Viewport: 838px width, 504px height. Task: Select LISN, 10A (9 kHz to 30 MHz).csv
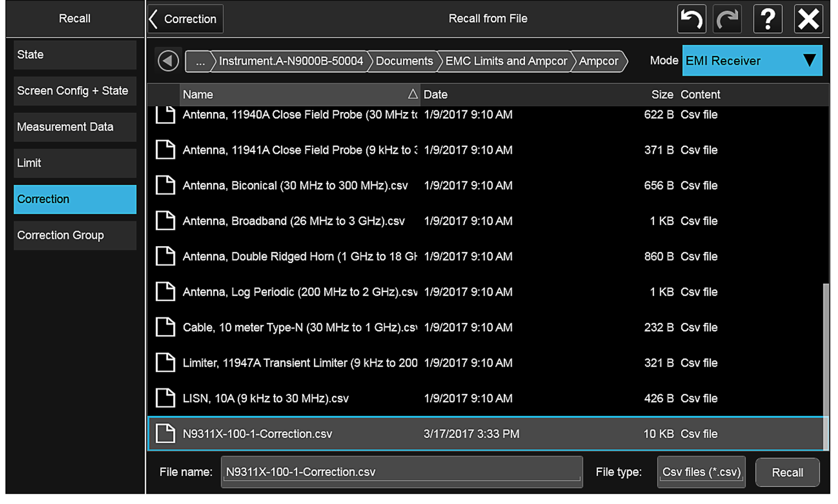[266, 399]
